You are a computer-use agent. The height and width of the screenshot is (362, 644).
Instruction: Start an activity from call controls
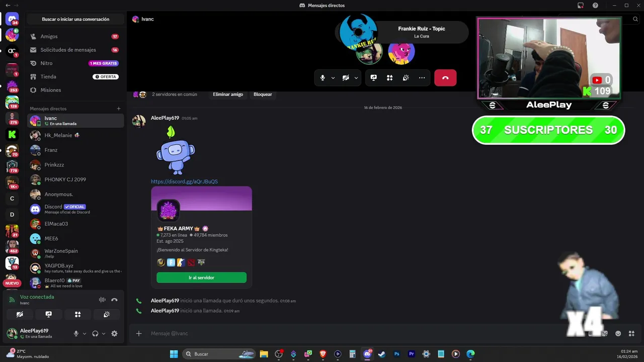click(x=389, y=78)
